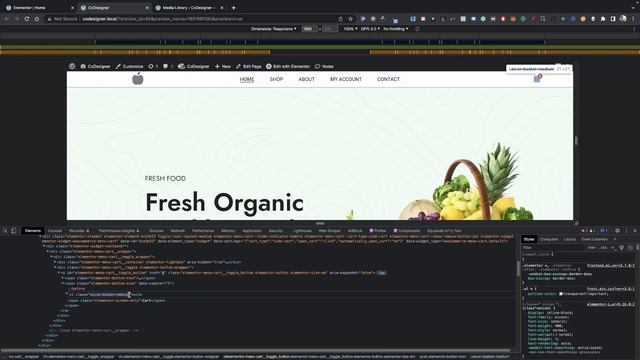Click the flex badge in the DOM tree
Viewport: 640px width, 360px height.
click(x=381, y=273)
